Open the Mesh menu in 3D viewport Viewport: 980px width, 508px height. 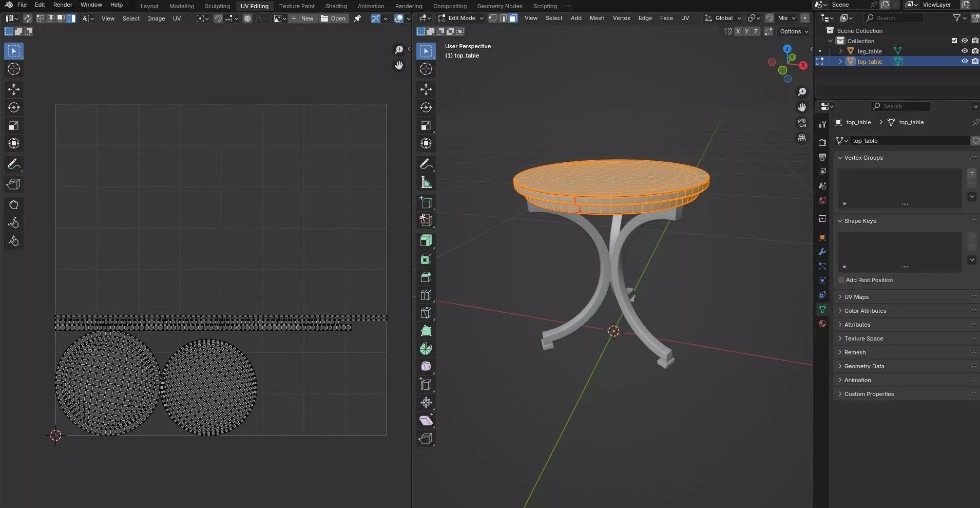click(x=597, y=18)
